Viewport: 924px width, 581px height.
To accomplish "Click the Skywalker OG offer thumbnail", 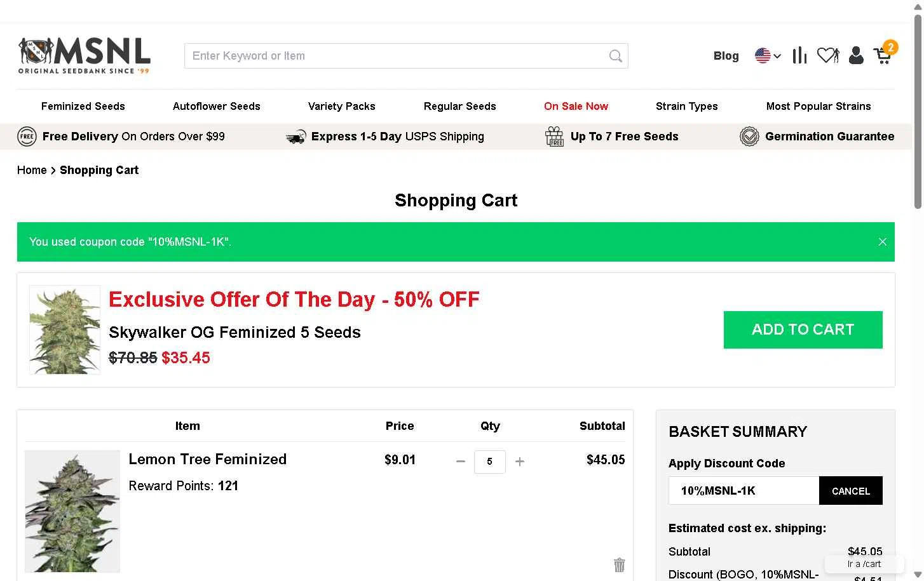I will 65,330.
